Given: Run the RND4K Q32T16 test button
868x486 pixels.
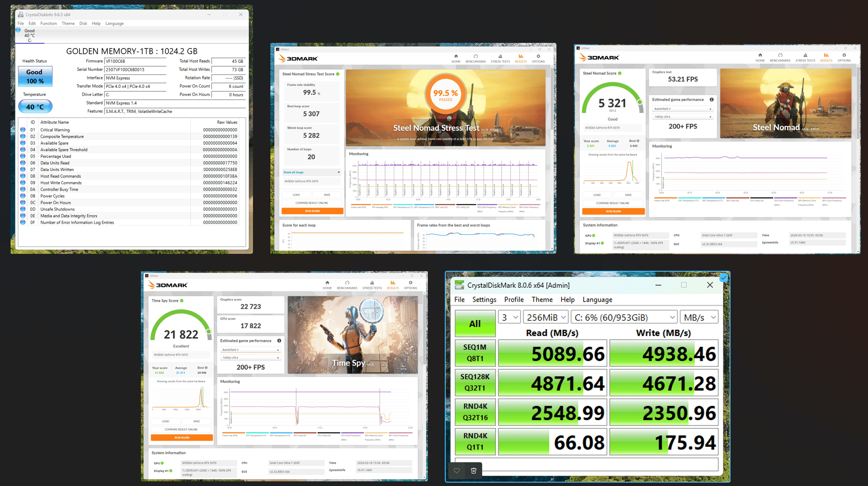Looking at the screenshot, I should tap(475, 412).
